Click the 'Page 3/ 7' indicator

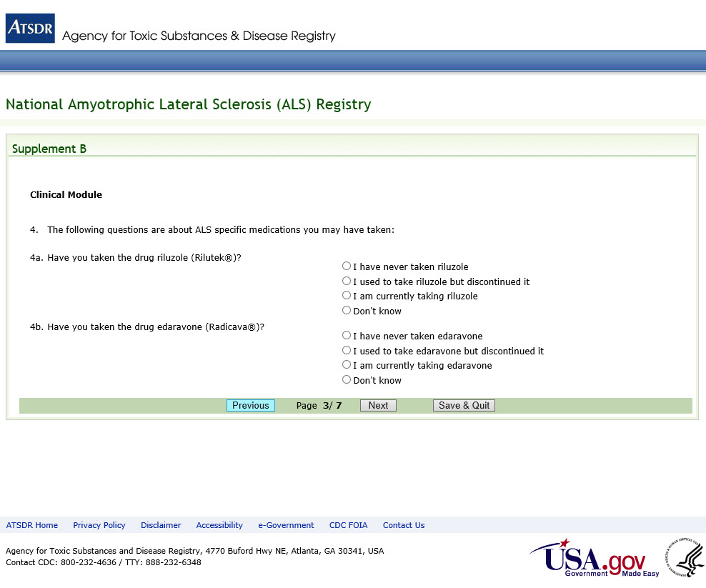tap(319, 405)
